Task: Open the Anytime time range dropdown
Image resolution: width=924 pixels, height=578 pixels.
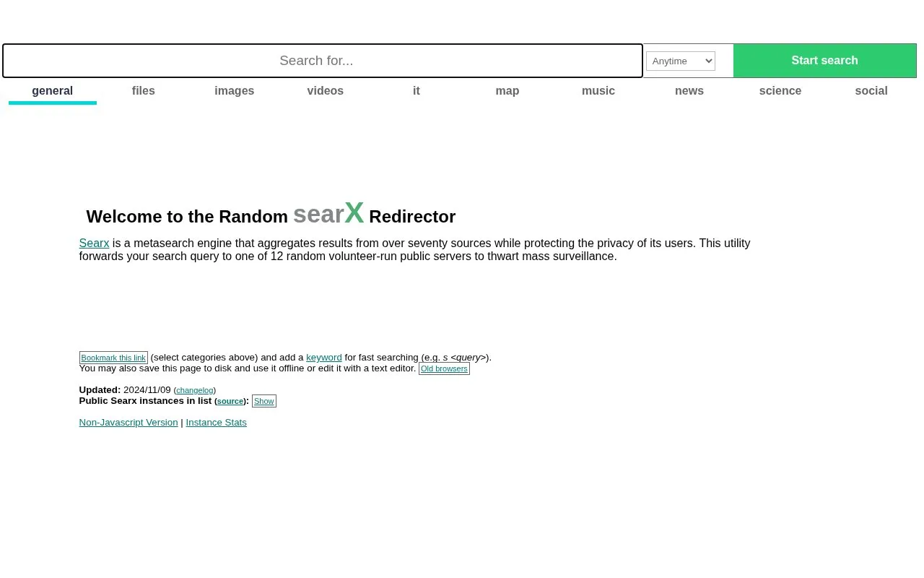Action: (680, 61)
